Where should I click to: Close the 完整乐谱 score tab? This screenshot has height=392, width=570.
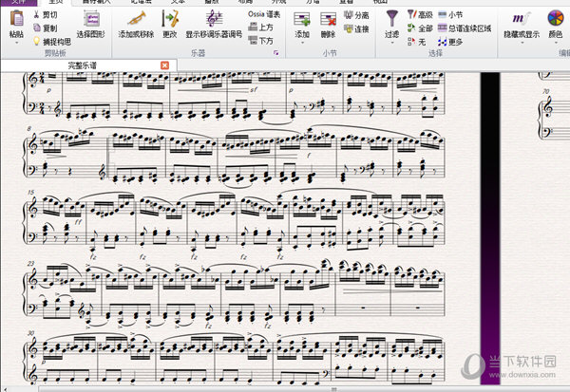point(164,65)
